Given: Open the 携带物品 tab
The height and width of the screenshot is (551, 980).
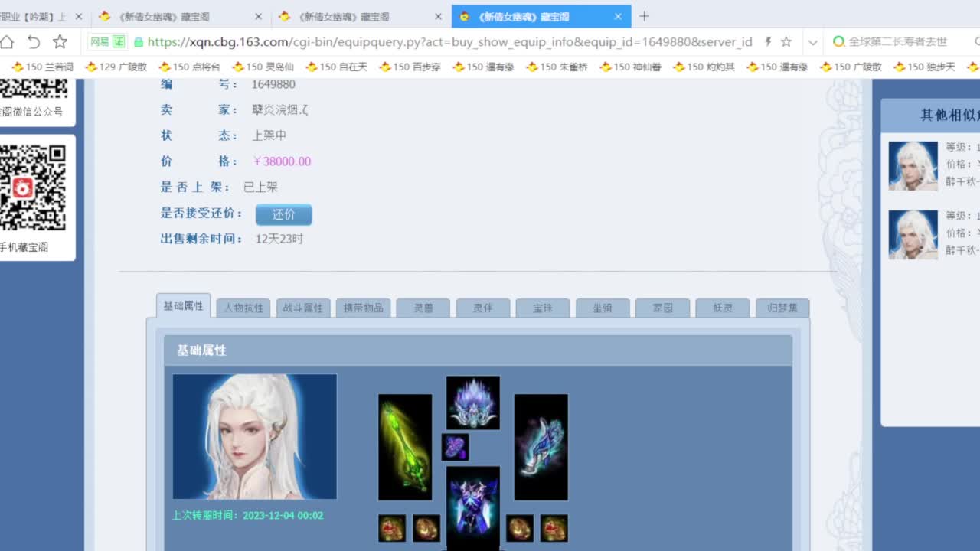Looking at the screenshot, I should coord(363,307).
